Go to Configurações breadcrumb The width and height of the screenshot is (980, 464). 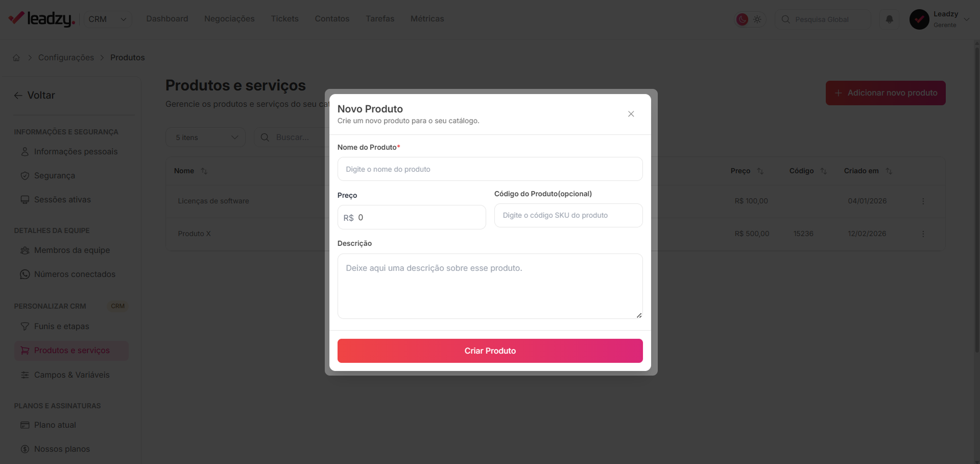[66, 58]
